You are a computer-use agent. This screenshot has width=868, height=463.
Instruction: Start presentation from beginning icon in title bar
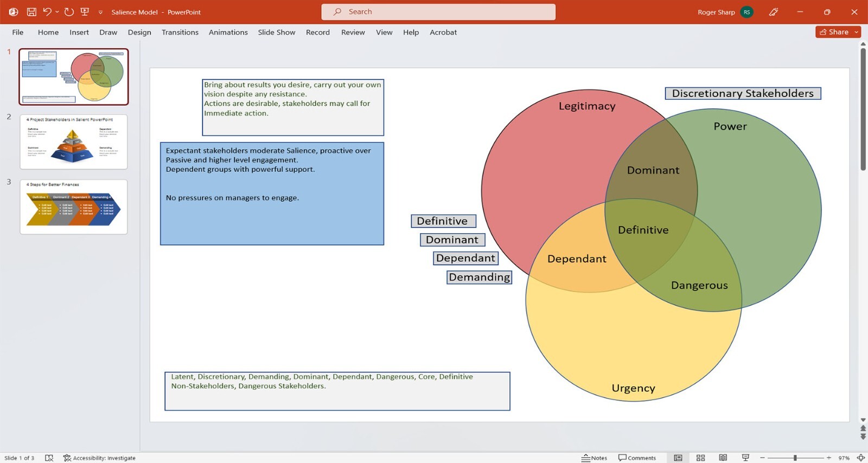pos(85,12)
